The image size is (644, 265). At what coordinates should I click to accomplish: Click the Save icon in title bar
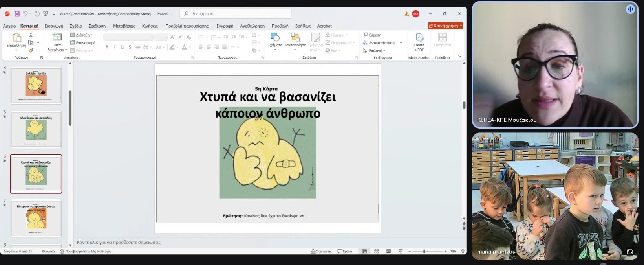tap(17, 14)
